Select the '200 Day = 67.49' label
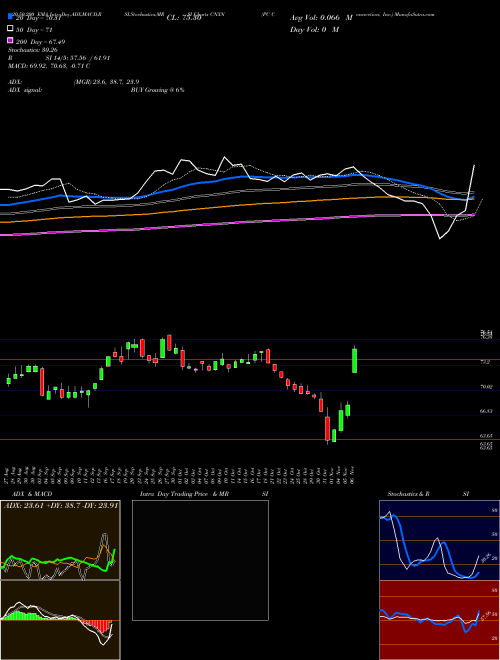This screenshot has width=500, height=660. pos(41,42)
